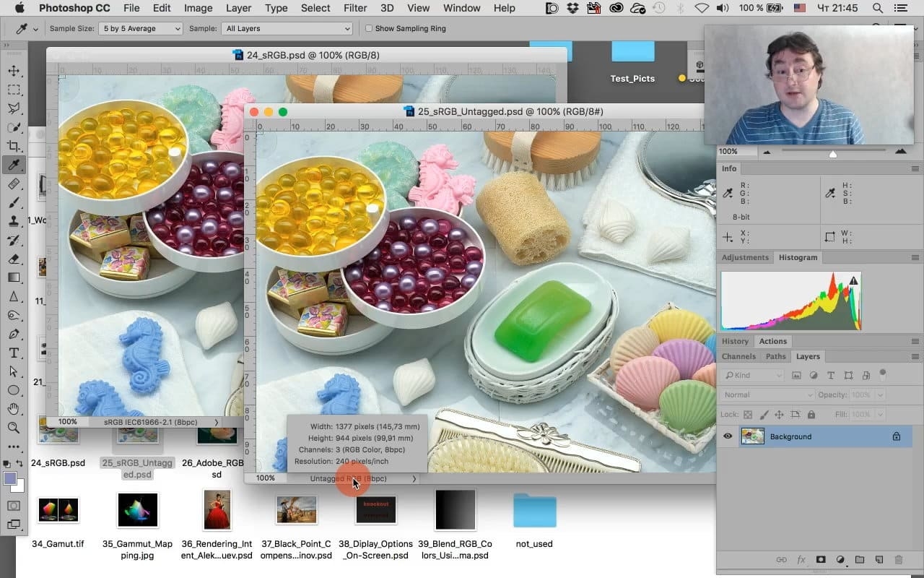
Task: Click the Navigator zoom slider handle
Action: pos(832,154)
